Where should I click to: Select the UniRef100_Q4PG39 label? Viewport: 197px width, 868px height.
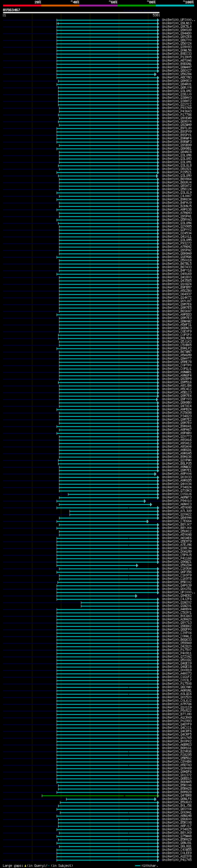177,585
